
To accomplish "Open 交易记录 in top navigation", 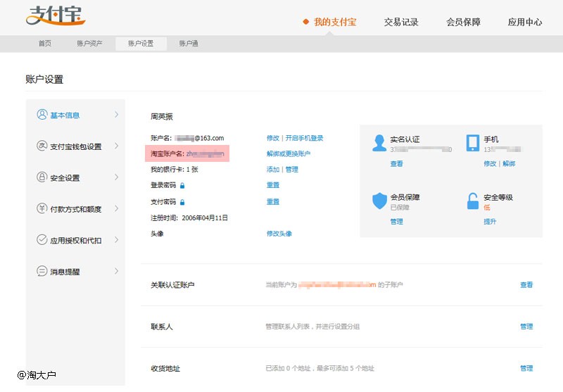I will [401, 23].
